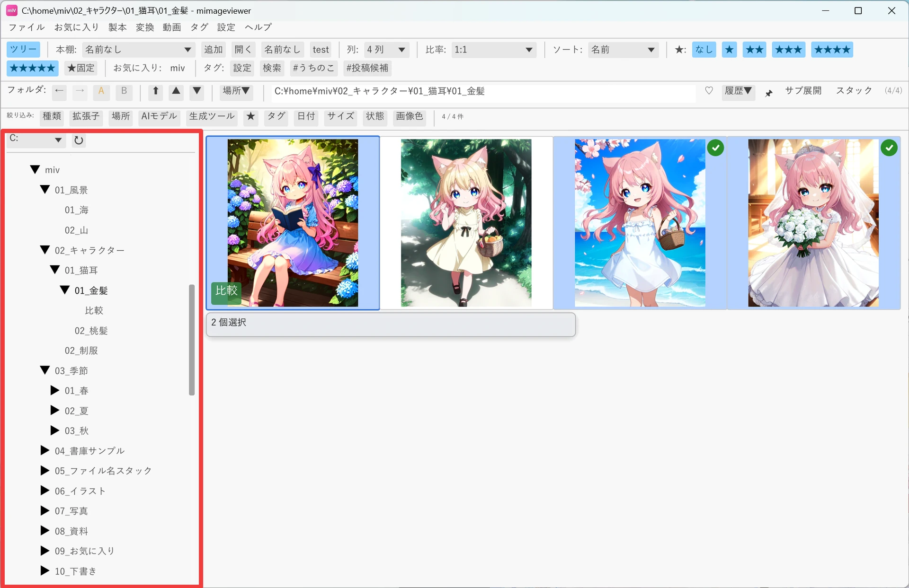Open the お気に入り menu
Screen dimensions: 909x588
76,27
